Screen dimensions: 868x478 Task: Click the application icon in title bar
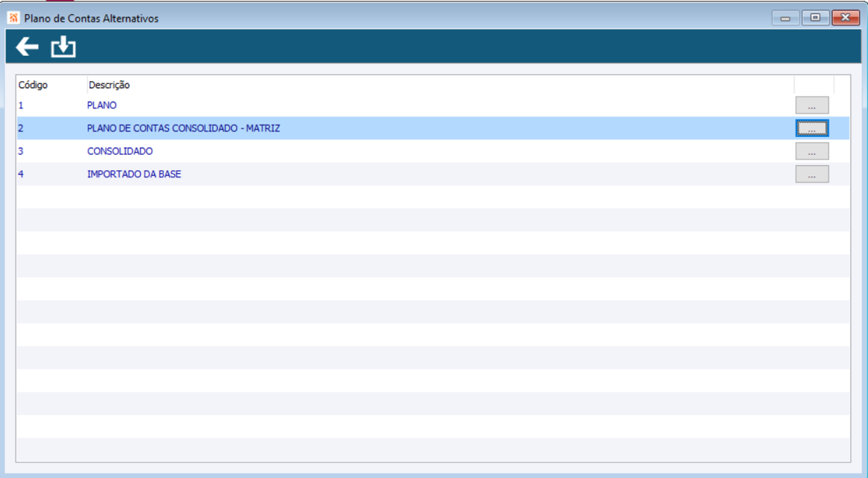[13, 18]
